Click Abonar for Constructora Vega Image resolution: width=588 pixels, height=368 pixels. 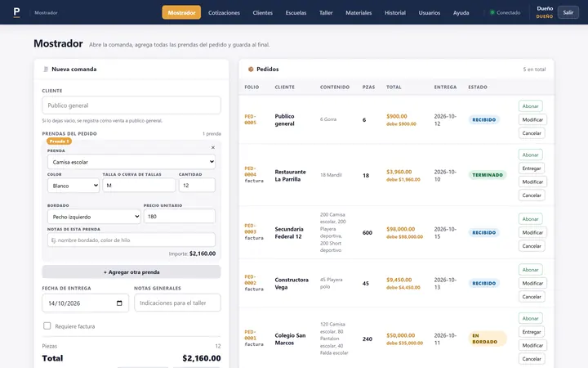click(530, 270)
